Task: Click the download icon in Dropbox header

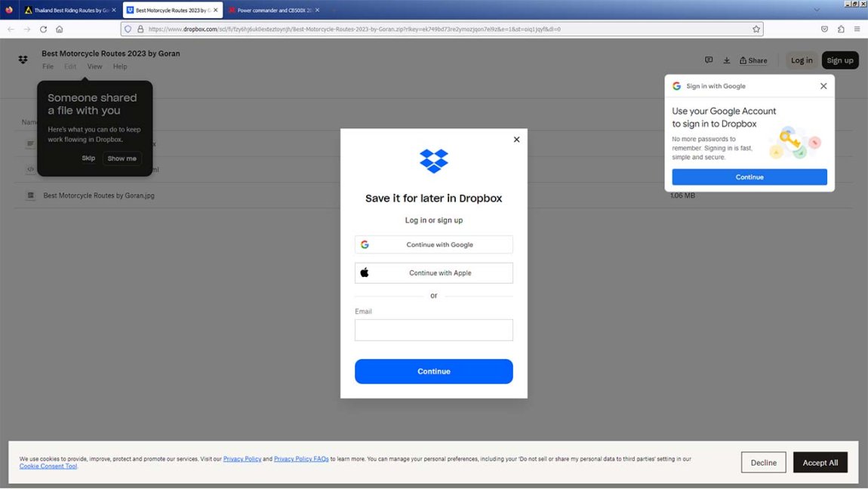Action: tap(726, 60)
